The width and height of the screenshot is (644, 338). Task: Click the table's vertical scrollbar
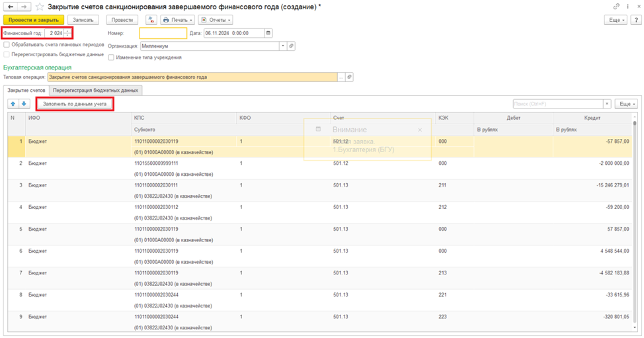coord(635,222)
